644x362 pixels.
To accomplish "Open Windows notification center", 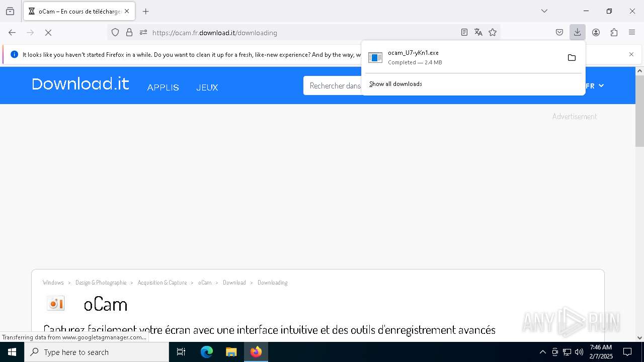I will [627, 352].
